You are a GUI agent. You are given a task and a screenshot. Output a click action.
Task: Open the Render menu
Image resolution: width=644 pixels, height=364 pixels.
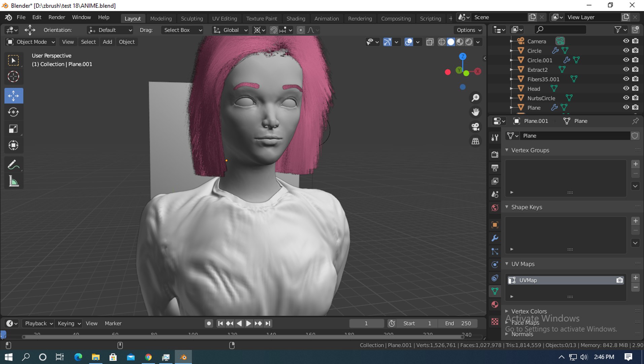tap(57, 17)
